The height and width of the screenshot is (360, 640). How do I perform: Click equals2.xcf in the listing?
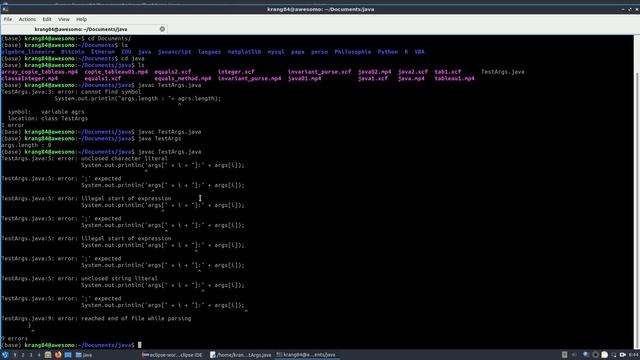click(173, 72)
